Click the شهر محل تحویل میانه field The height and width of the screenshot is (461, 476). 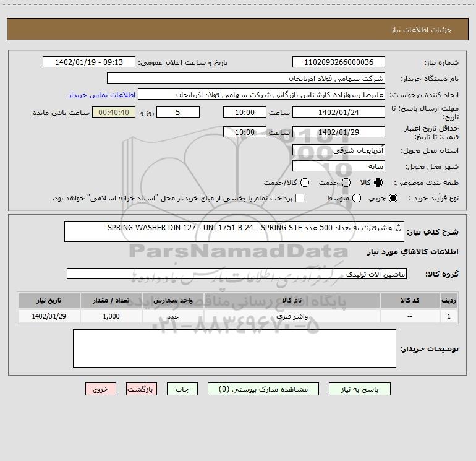tap(339, 166)
